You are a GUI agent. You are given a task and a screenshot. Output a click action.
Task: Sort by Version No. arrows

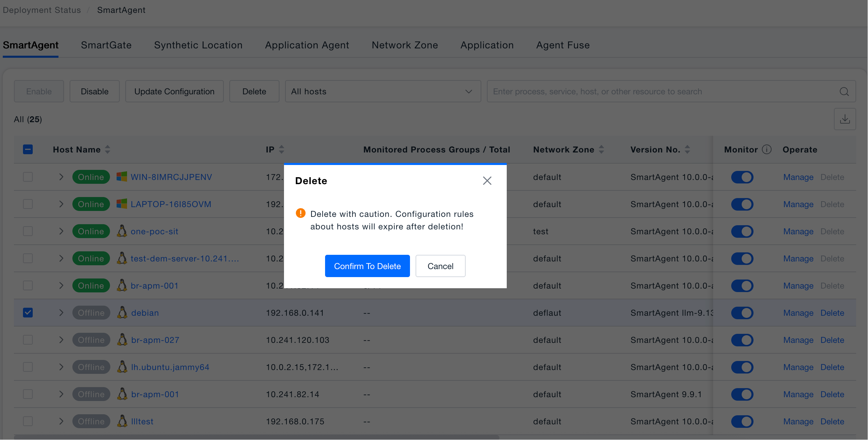pyautogui.click(x=687, y=149)
